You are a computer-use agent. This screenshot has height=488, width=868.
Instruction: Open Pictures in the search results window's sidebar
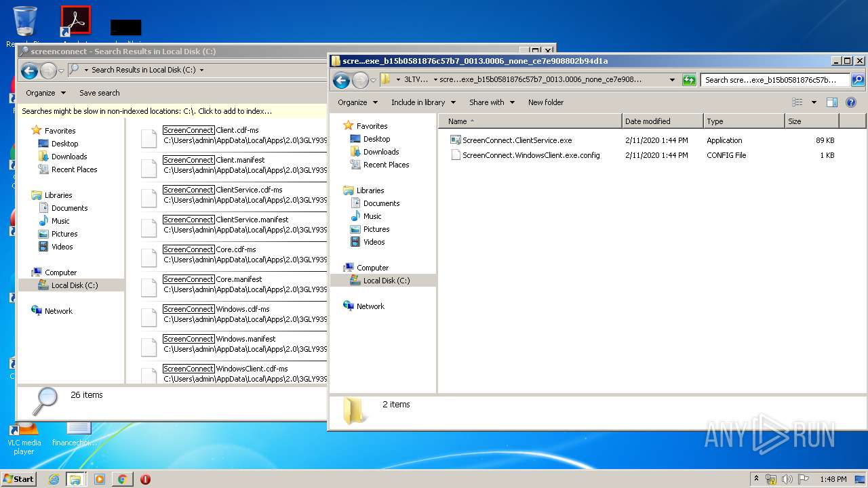click(64, 234)
